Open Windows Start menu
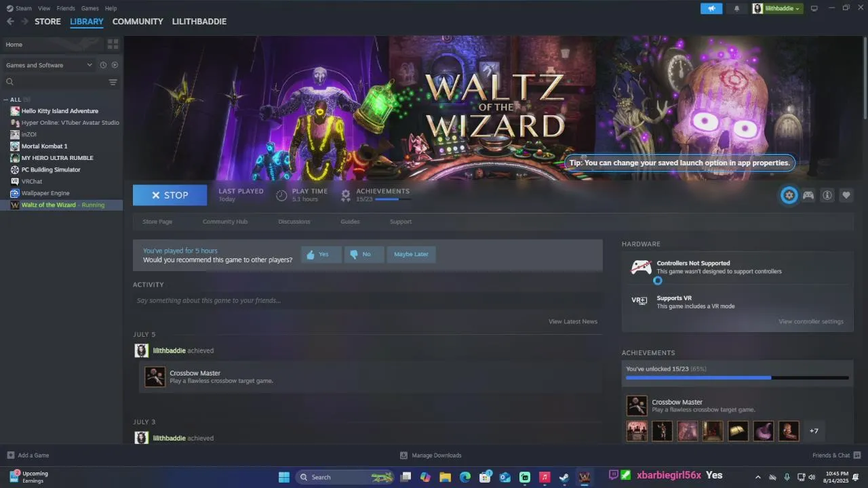Viewport: 868px width, 488px height. click(x=283, y=477)
